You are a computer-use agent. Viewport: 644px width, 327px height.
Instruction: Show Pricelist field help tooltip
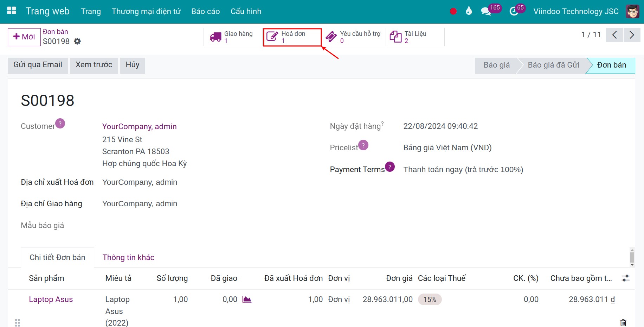click(x=363, y=145)
